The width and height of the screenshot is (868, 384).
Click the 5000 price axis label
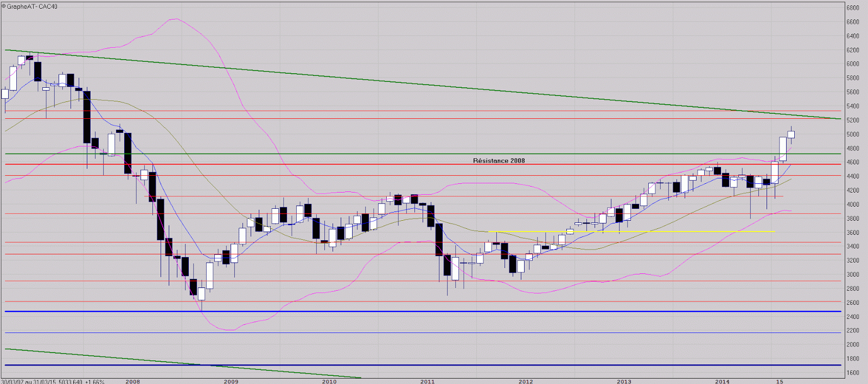coord(853,135)
